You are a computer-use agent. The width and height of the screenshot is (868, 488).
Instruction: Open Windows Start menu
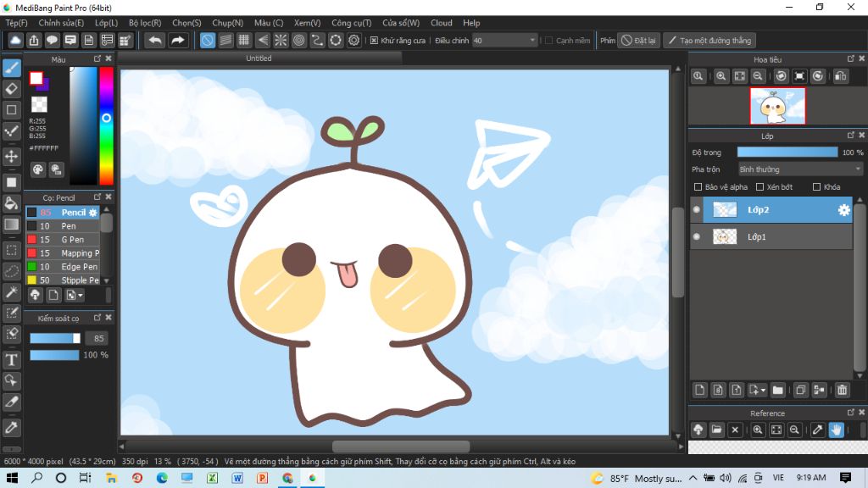(12, 478)
